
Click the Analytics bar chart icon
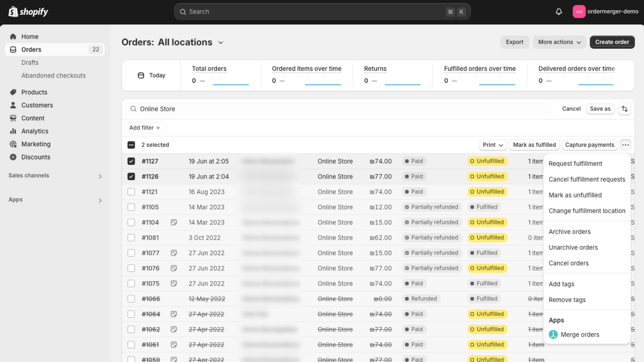tap(13, 131)
